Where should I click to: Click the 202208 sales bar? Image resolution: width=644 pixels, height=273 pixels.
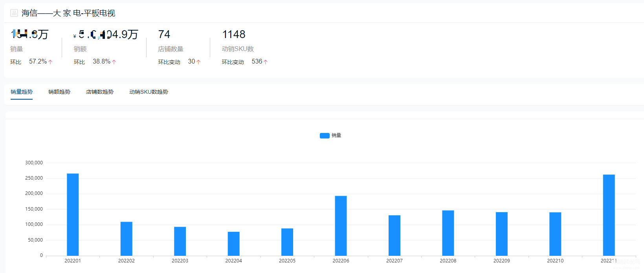click(x=448, y=233)
